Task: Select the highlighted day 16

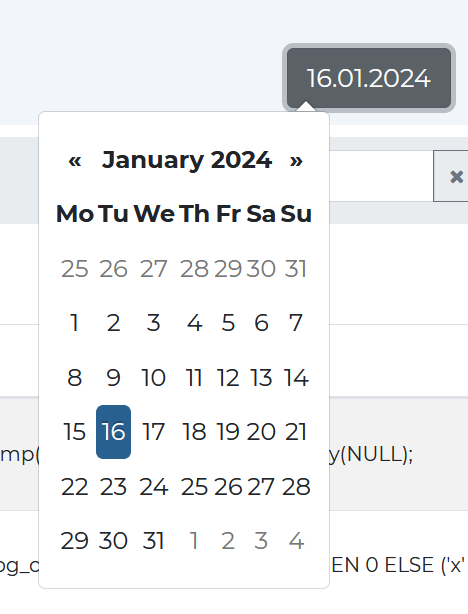Action: 114,432
